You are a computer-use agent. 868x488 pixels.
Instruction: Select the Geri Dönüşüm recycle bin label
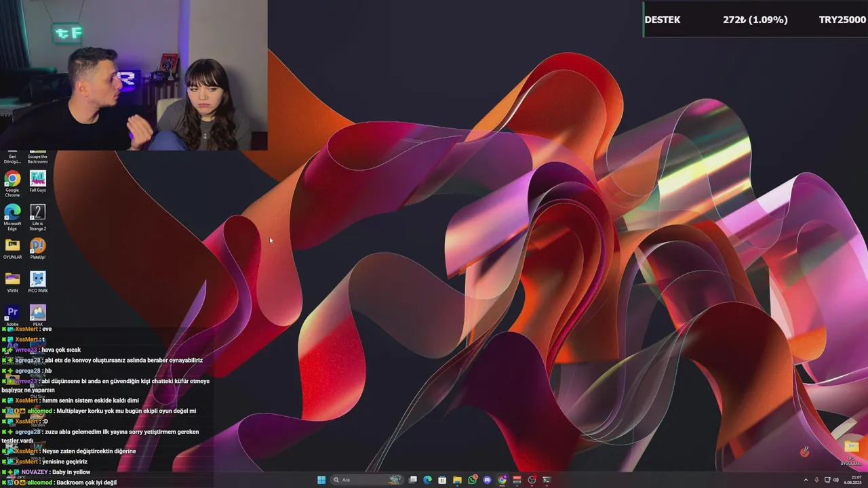12,159
